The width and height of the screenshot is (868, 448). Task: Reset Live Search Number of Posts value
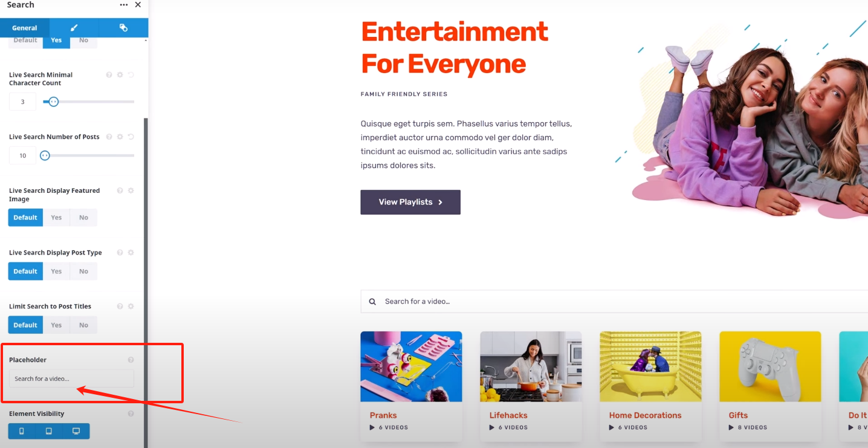tap(131, 137)
